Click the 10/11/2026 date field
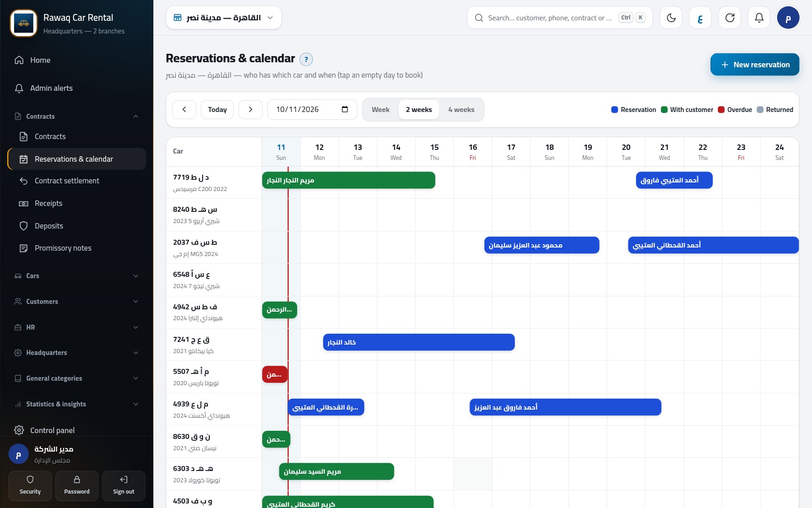 (x=312, y=109)
